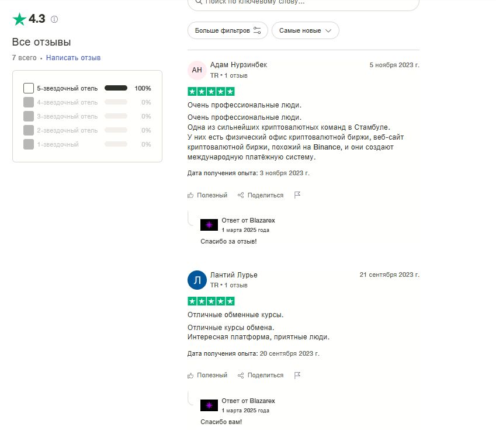Check the 5-звездочный отель checkbox

tap(29, 88)
